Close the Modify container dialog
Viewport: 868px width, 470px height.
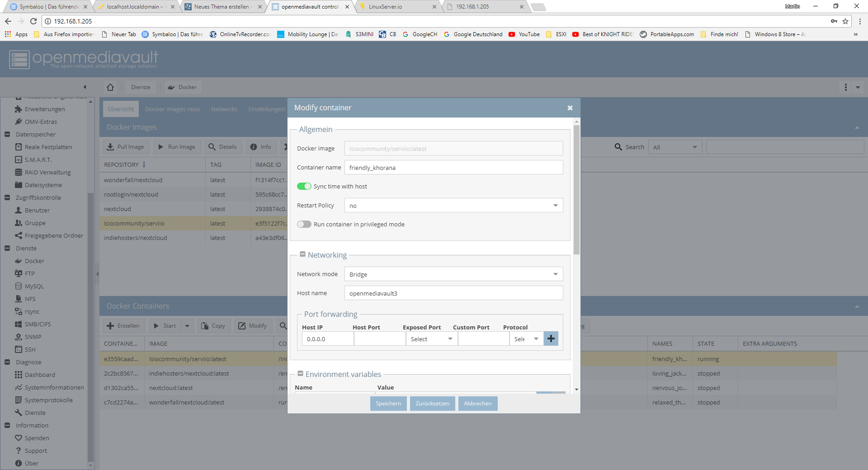(570, 108)
